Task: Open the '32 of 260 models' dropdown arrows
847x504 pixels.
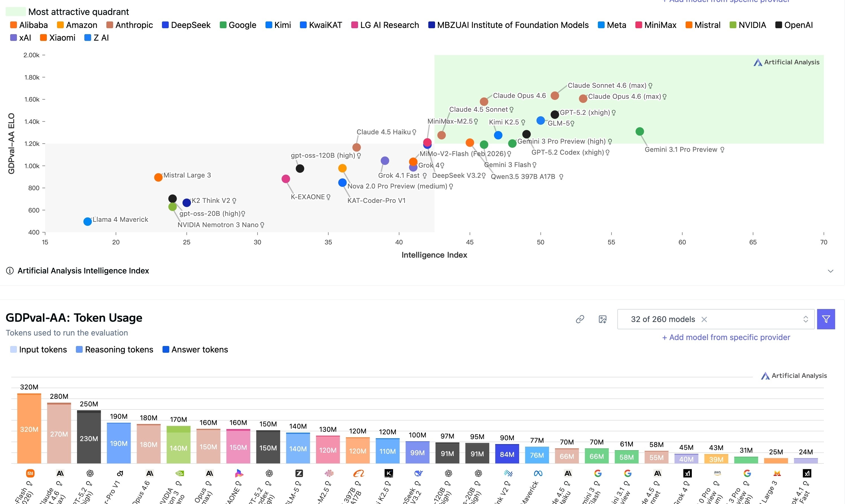Action: click(x=805, y=319)
